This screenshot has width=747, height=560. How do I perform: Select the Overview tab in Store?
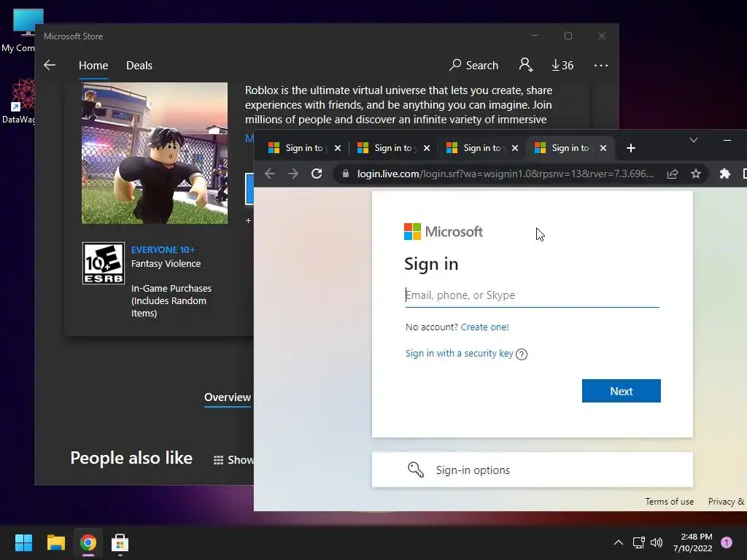228,397
